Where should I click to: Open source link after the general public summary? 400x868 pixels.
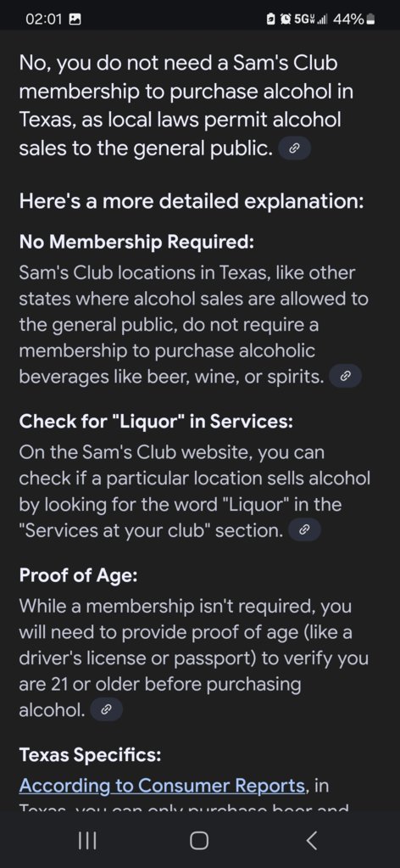coord(294,148)
